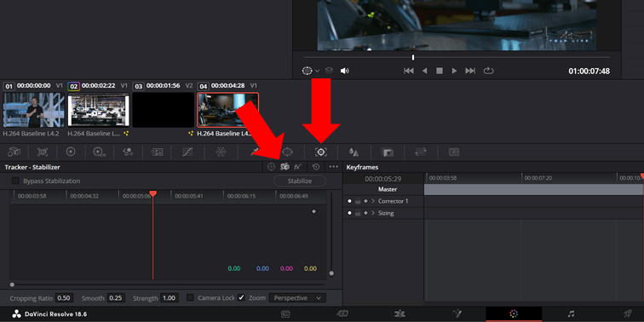Open the Motion Effects palette
The height and width of the screenshot is (322, 644).
click(x=157, y=152)
